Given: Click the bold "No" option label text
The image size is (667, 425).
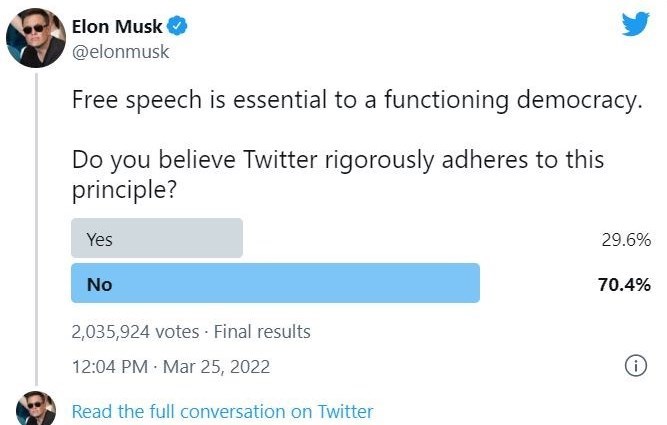Looking at the screenshot, I should pos(99,284).
